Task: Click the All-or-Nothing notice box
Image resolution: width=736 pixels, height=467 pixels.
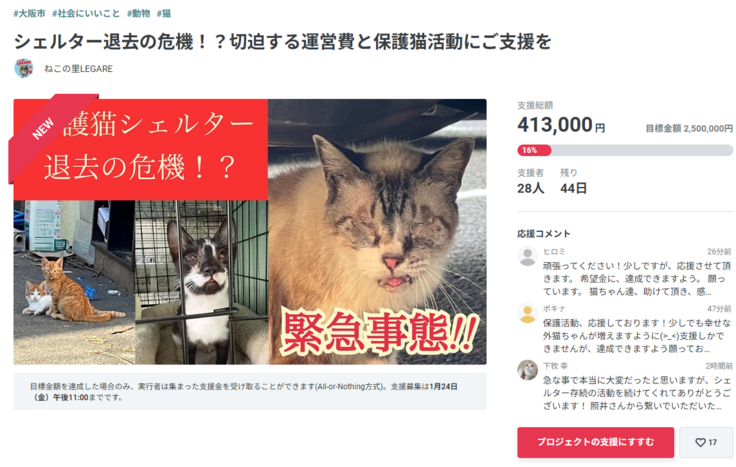Action: tap(250, 391)
